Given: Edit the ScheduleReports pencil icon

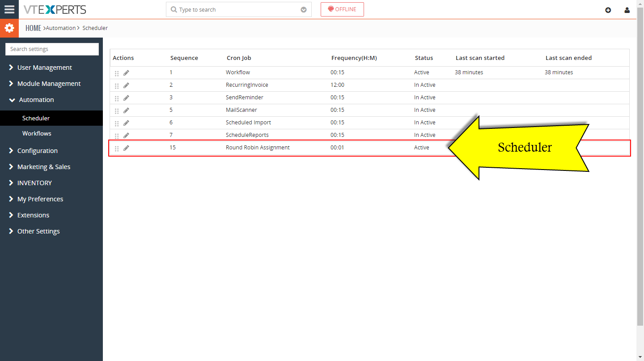Looking at the screenshot, I should (x=126, y=135).
